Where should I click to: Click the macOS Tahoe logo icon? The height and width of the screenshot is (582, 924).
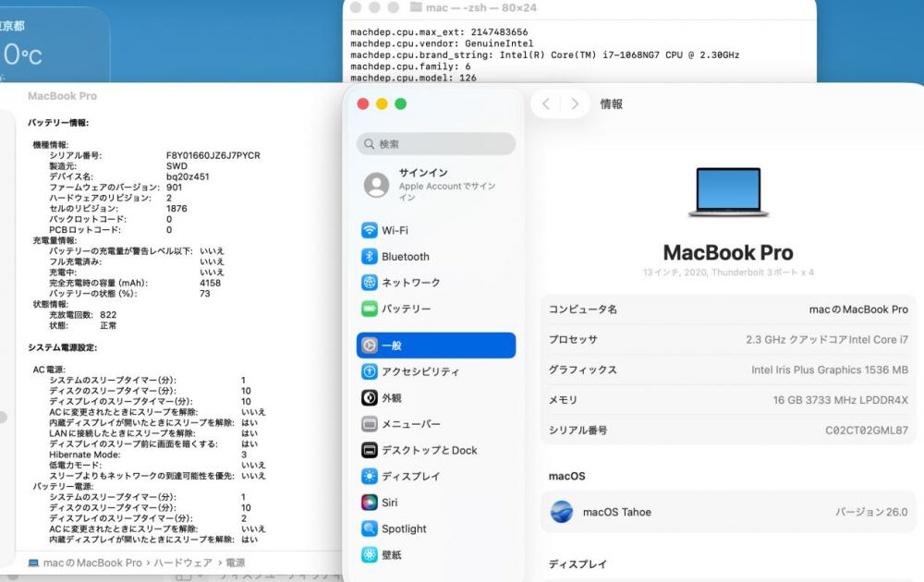tap(562, 512)
